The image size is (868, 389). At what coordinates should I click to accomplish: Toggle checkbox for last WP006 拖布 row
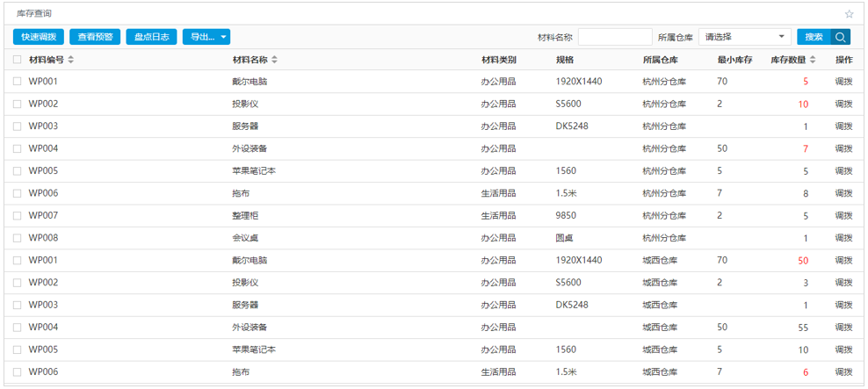tap(18, 372)
